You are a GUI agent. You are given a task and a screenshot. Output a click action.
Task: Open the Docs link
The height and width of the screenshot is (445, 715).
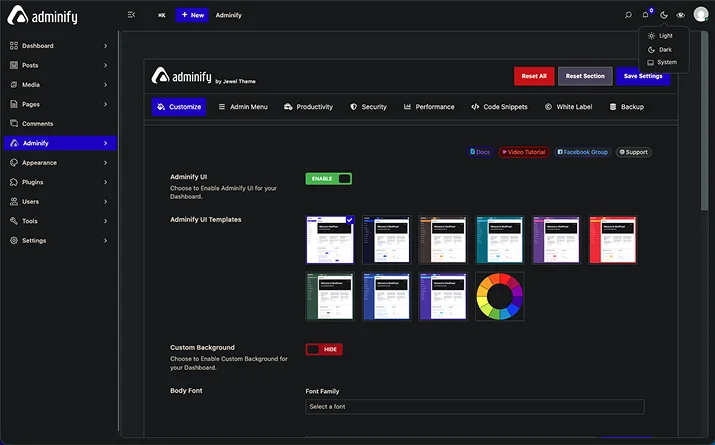tap(480, 152)
